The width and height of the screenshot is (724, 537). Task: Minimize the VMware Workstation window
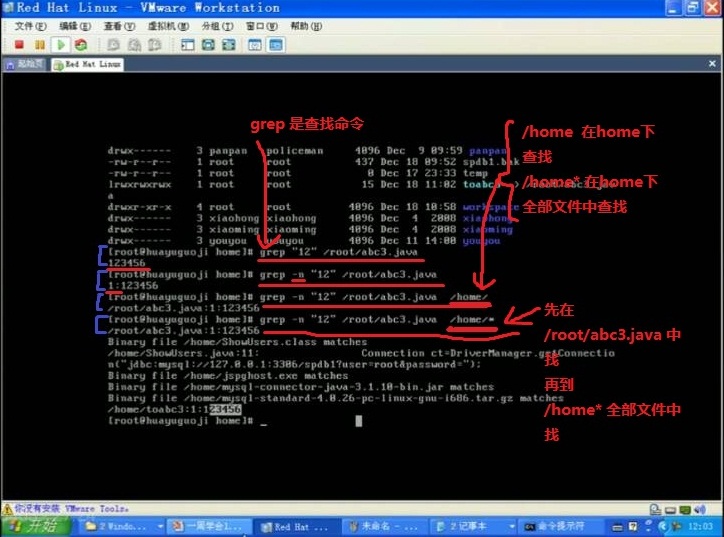672,8
